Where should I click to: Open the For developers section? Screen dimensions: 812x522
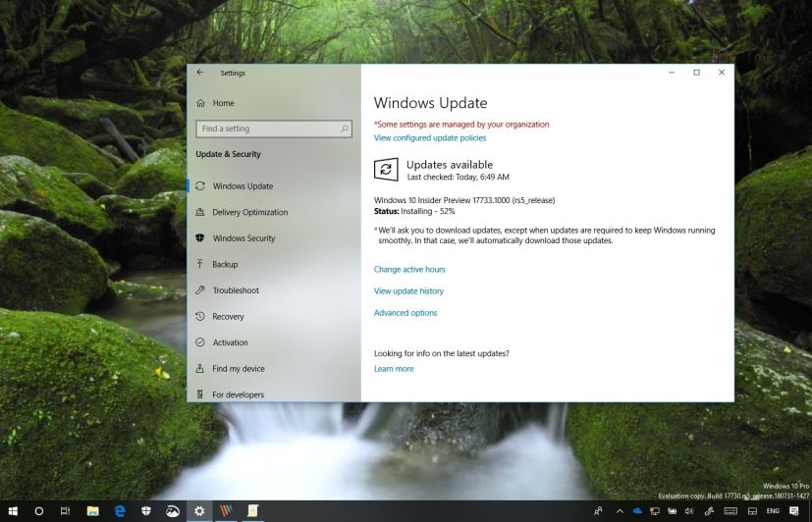point(238,394)
